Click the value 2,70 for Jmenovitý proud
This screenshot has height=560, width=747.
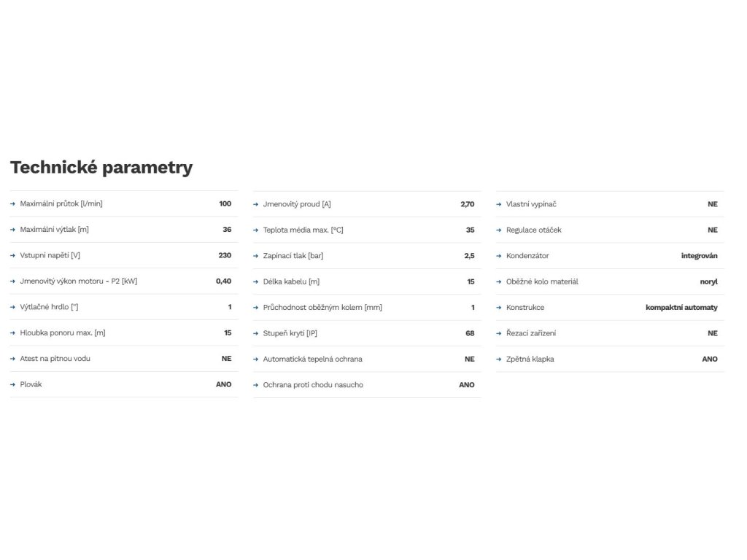(467, 204)
